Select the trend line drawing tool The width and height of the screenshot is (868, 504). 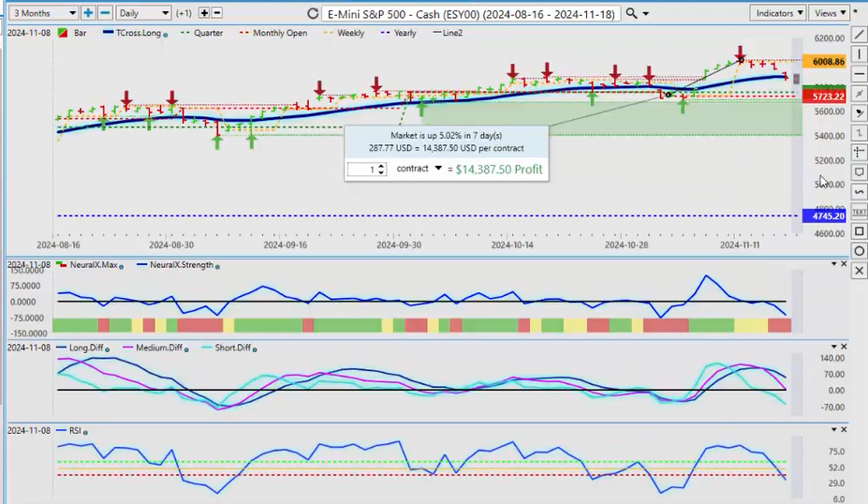pos(860,35)
